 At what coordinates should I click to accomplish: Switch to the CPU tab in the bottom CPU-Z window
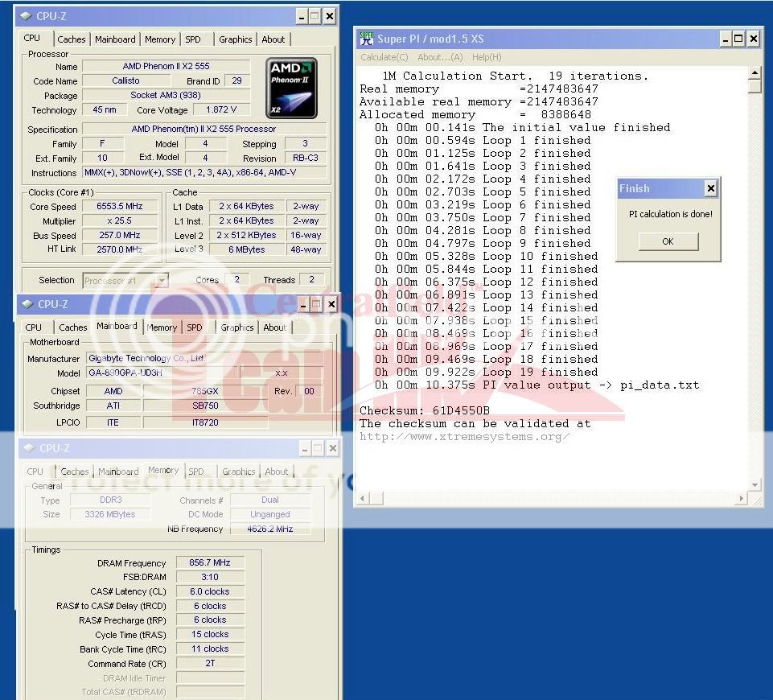[x=35, y=471]
